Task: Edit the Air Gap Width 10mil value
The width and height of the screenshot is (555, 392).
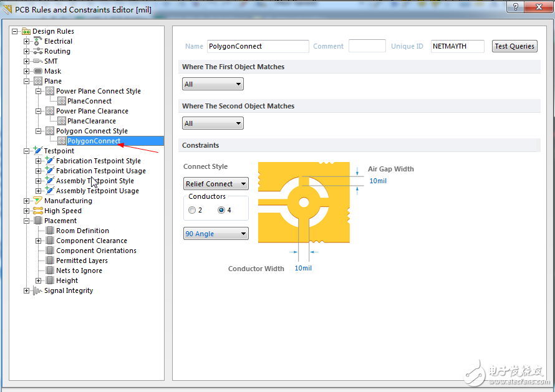Action: pos(378,181)
